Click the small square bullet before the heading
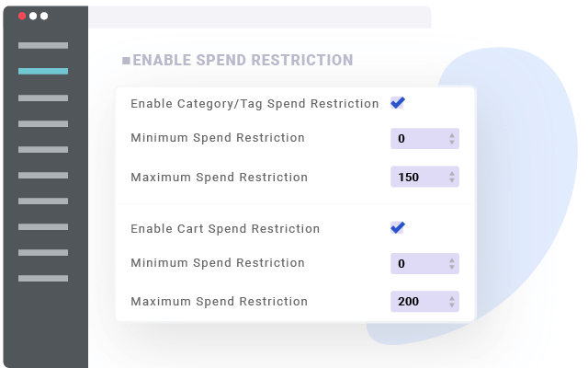The width and height of the screenshot is (588, 368). 126,62
